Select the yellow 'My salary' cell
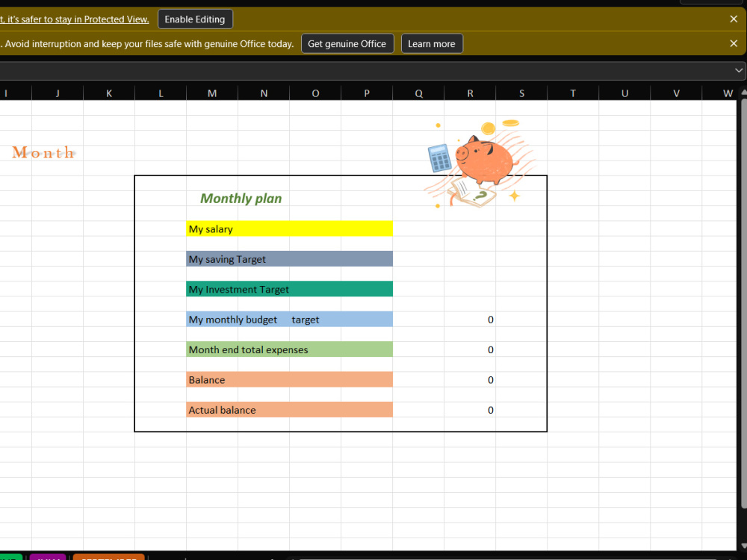Viewport: 747px width, 560px height. [x=289, y=228]
